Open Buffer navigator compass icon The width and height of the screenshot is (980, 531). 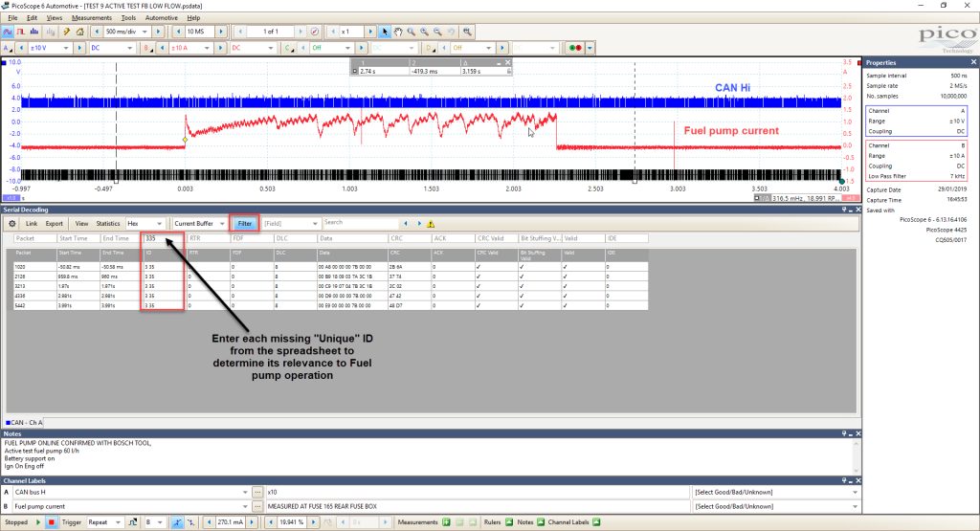(x=314, y=32)
